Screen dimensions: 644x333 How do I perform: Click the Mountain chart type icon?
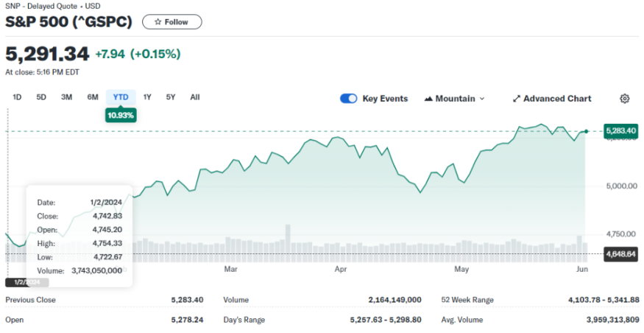[428, 99]
